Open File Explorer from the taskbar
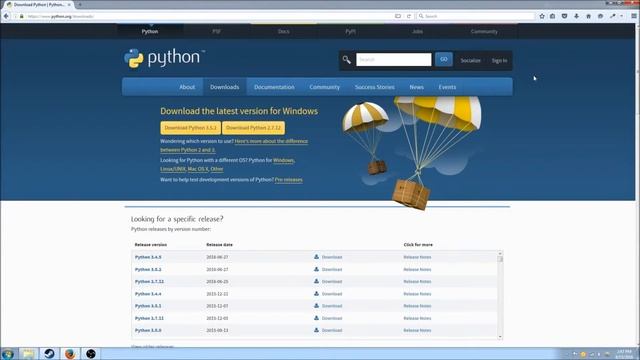 tap(28, 354)
